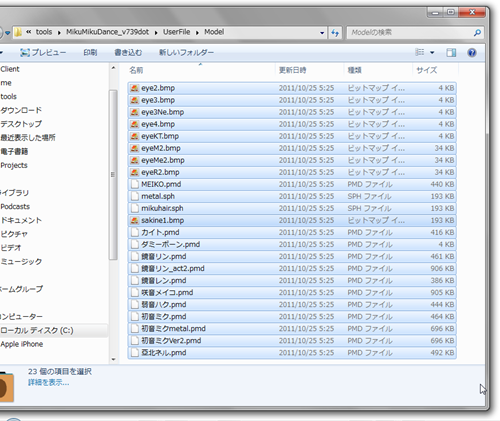
Task: Select the file 咲音メイコ.pmd
Action: click(x=292, y=292)
